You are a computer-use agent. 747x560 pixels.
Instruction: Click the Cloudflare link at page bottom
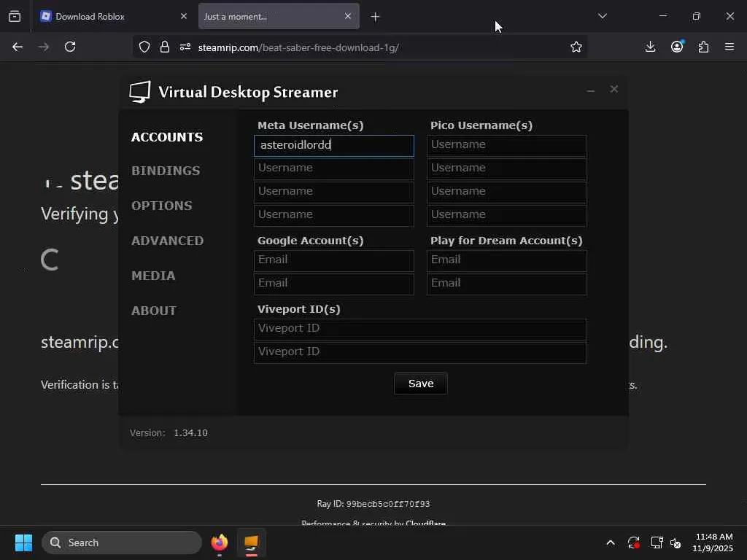coord(425,523)
